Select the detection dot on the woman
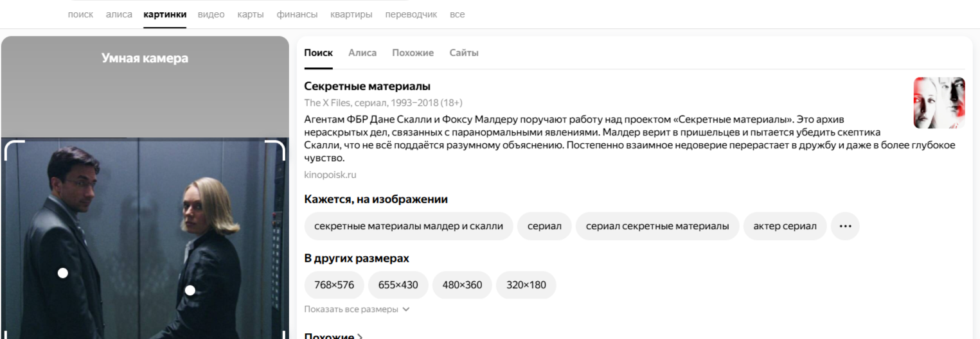The height and width of the screenshot is (339, 980). (x=190, y=290)
